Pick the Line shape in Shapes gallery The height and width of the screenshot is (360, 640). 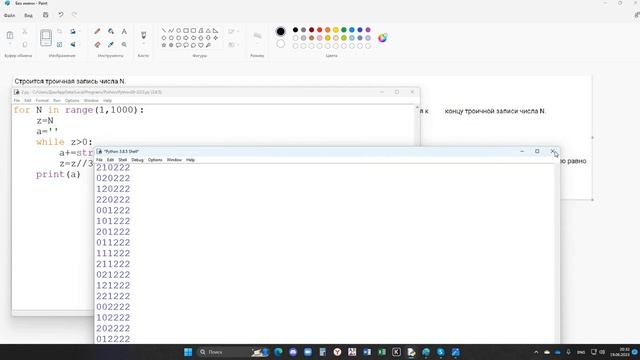pos(164,31)
